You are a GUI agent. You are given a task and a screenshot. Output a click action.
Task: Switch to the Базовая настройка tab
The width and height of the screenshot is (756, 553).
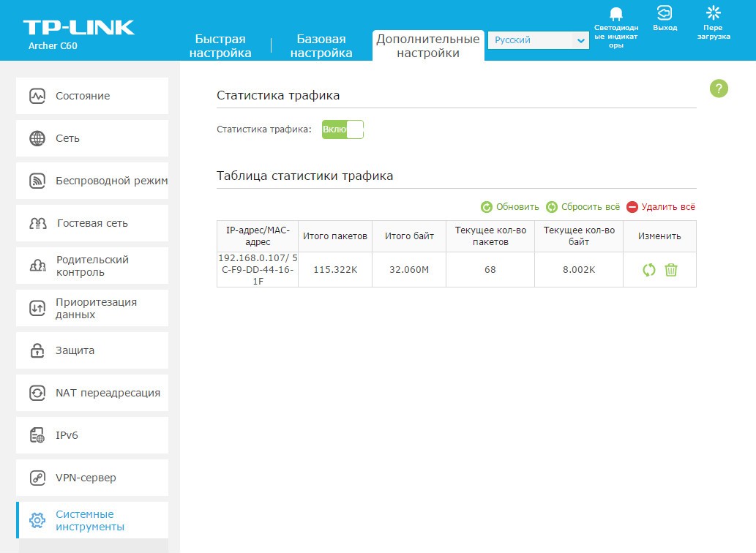(321, 46)
